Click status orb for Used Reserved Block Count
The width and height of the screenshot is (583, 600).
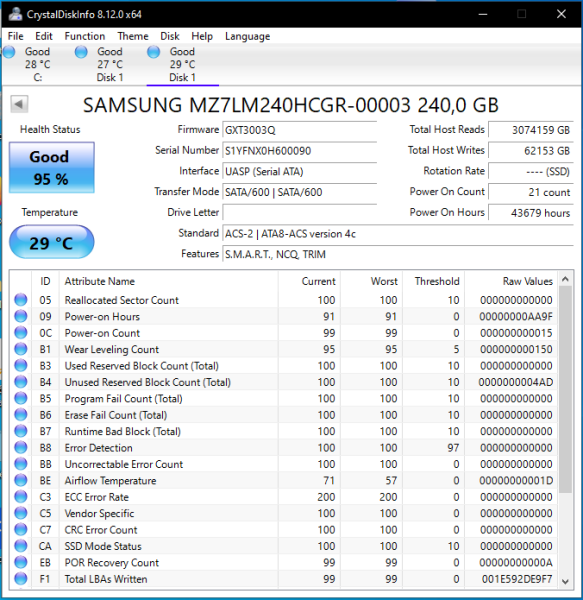coord(21,365)
